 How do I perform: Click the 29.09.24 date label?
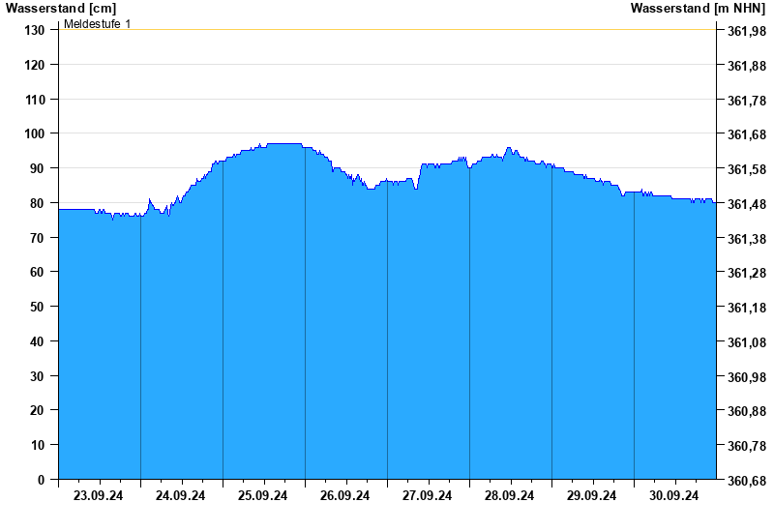click(591, 495)
